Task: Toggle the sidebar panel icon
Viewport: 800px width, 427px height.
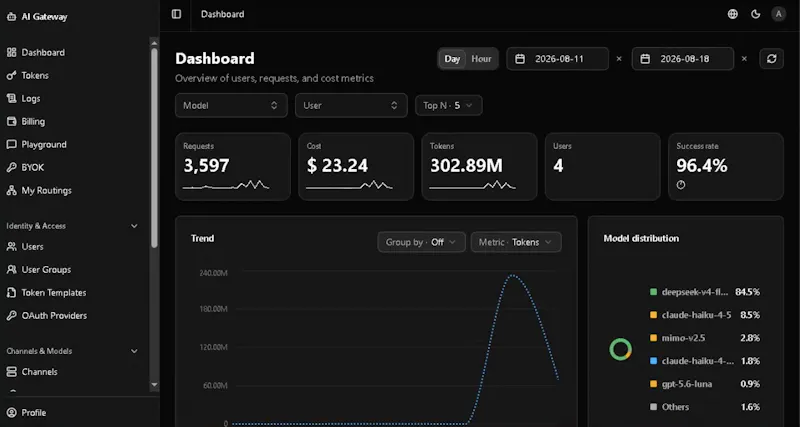Action: 177,14
